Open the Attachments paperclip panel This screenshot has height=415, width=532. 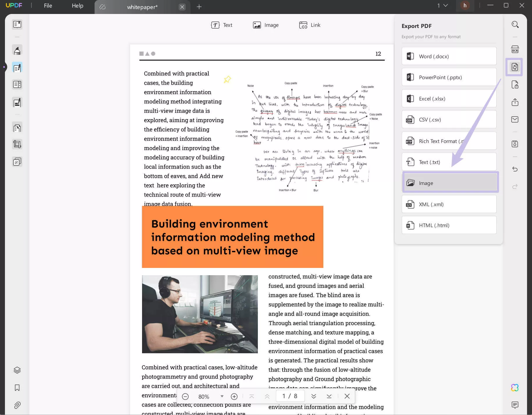click(x=17, y=405)
